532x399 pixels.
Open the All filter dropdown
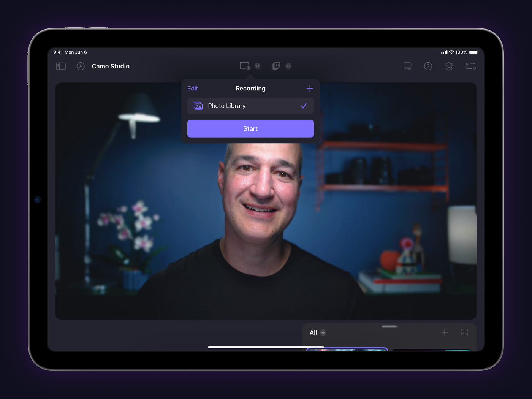point(318,332)
